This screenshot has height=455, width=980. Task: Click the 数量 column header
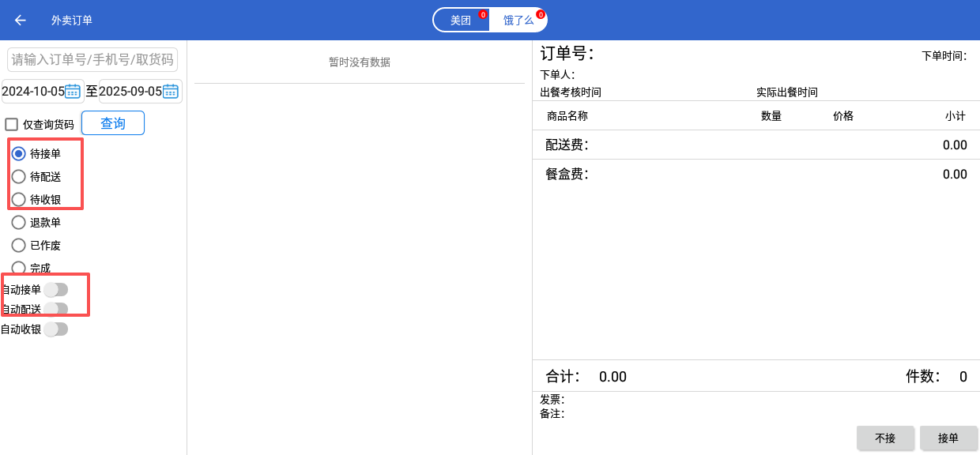point(771,116)
